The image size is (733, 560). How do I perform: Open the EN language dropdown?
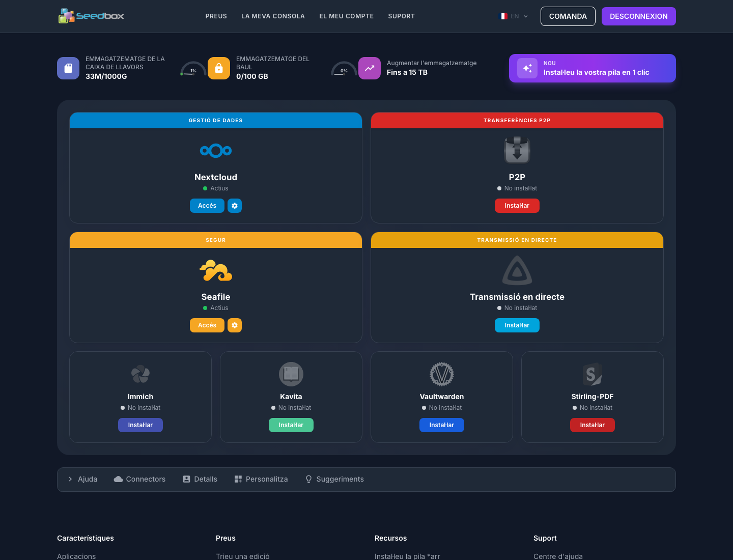(514, 16)
